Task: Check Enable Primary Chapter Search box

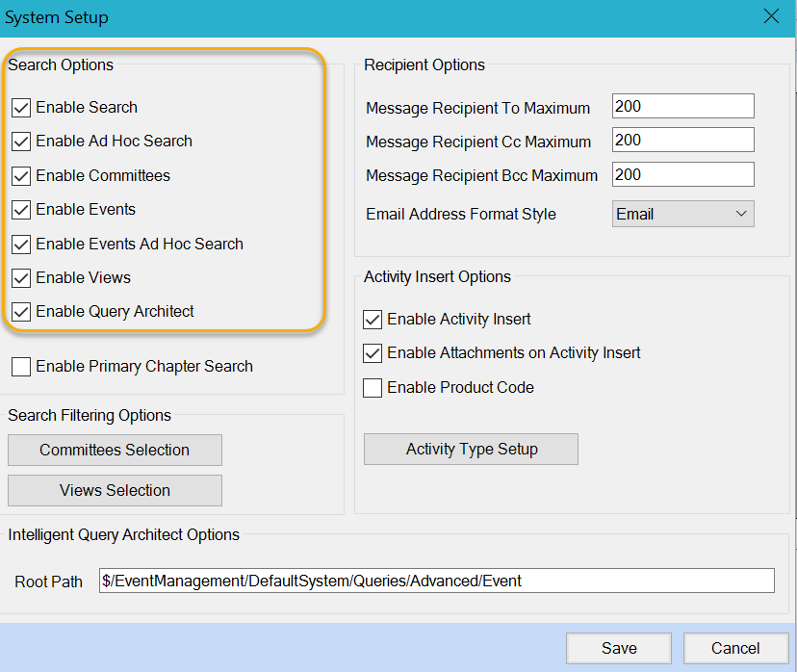Action: coord(21,367)
